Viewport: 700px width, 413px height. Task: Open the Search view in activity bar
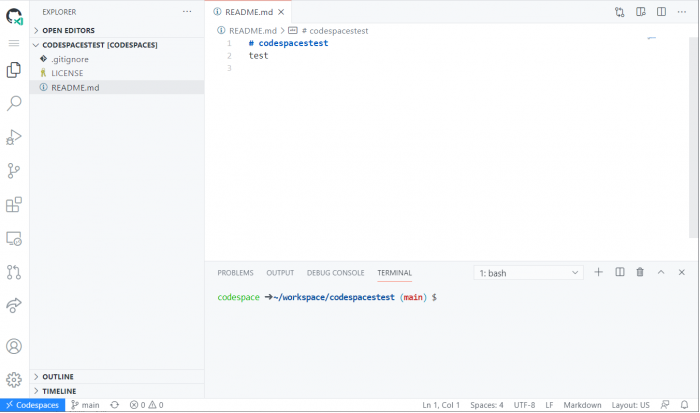[x=14, y=103]
